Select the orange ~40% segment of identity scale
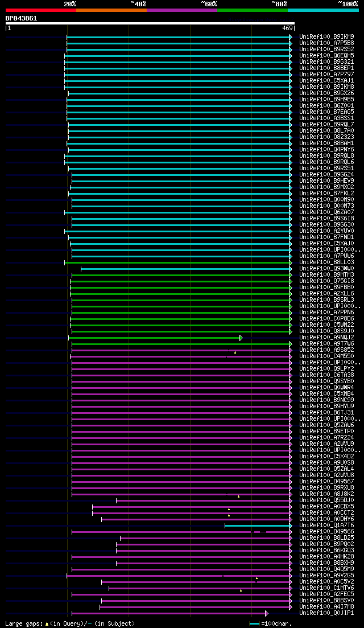Screen dimensions: 364x628 click(x=111, y=10)
